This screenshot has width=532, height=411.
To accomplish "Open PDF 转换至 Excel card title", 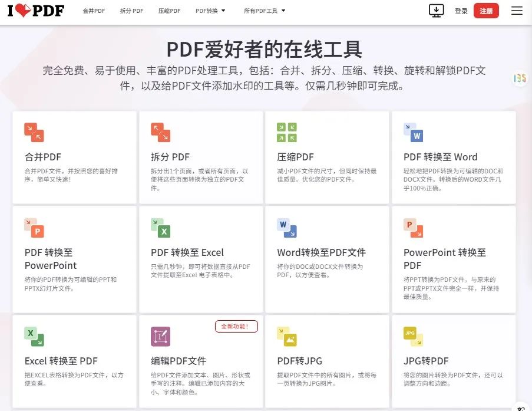I will 187,252.
